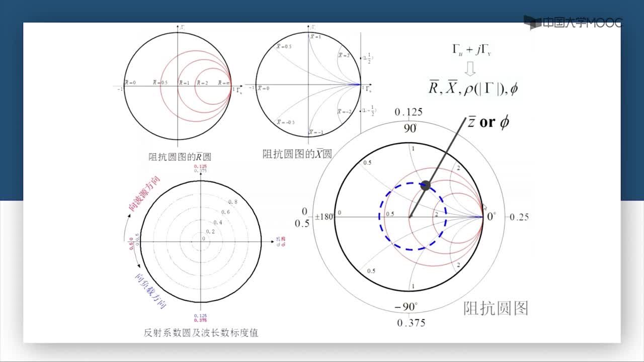Screen dimensions: 644x362
Task: Click the 0.375 scale below the impedance chart
Action: 411,323
